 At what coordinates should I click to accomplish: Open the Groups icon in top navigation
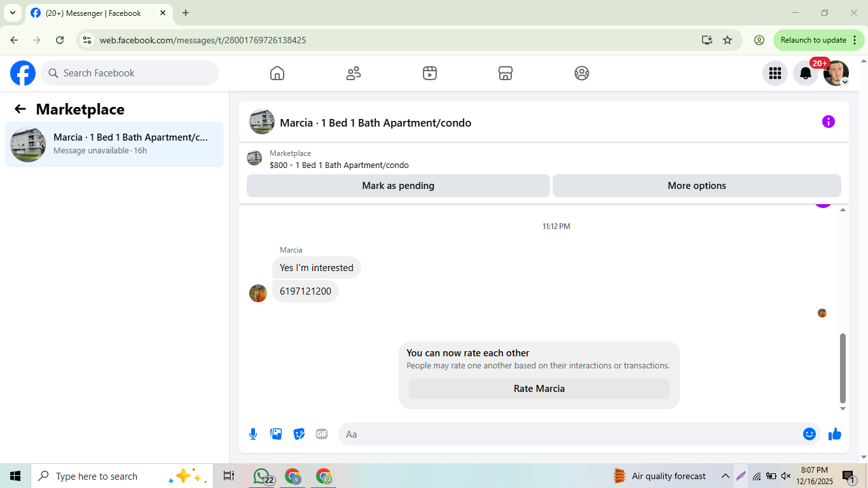coord(582,73)
